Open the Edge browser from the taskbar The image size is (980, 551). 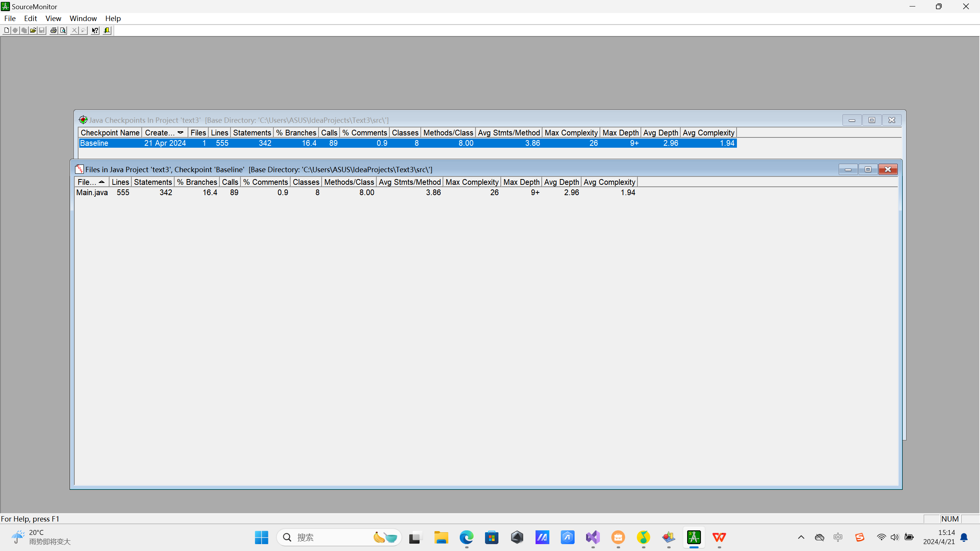466,538
